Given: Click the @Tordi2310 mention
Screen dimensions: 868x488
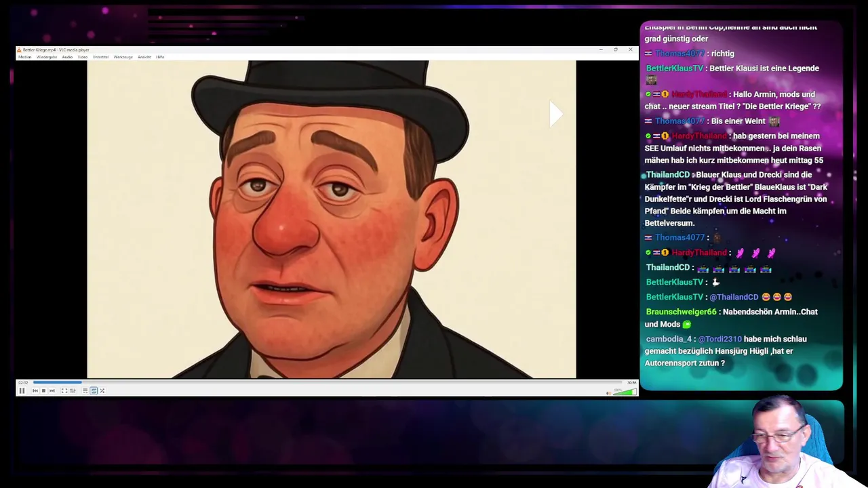Looking at the screenshot, I should click(x=719, y=339).
